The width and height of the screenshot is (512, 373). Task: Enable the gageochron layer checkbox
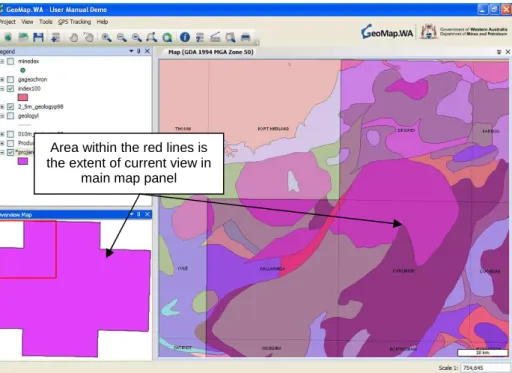tap(11, 80)
